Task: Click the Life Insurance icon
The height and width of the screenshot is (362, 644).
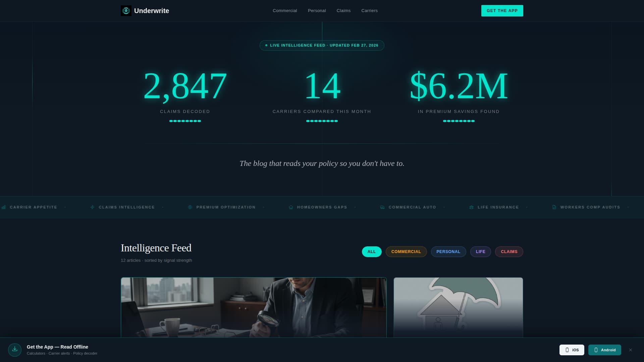Action: 471,207
